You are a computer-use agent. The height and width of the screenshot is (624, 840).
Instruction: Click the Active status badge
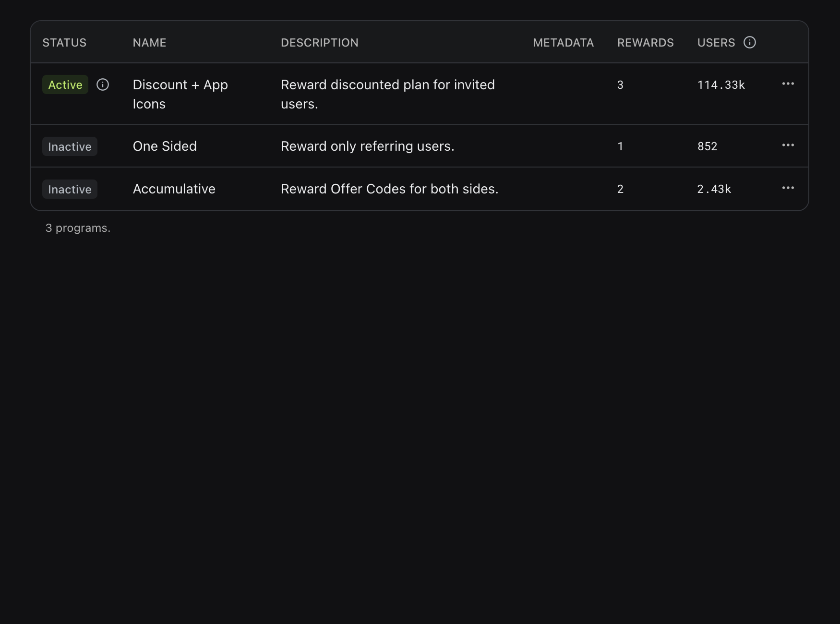click(x=65, y=84)
